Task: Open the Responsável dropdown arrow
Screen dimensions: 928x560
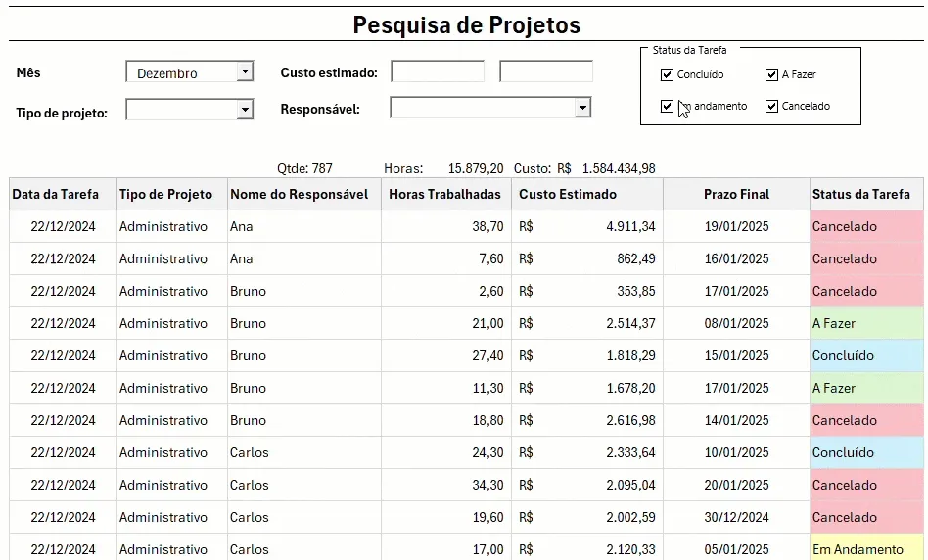Action: (x=582, y=107)
